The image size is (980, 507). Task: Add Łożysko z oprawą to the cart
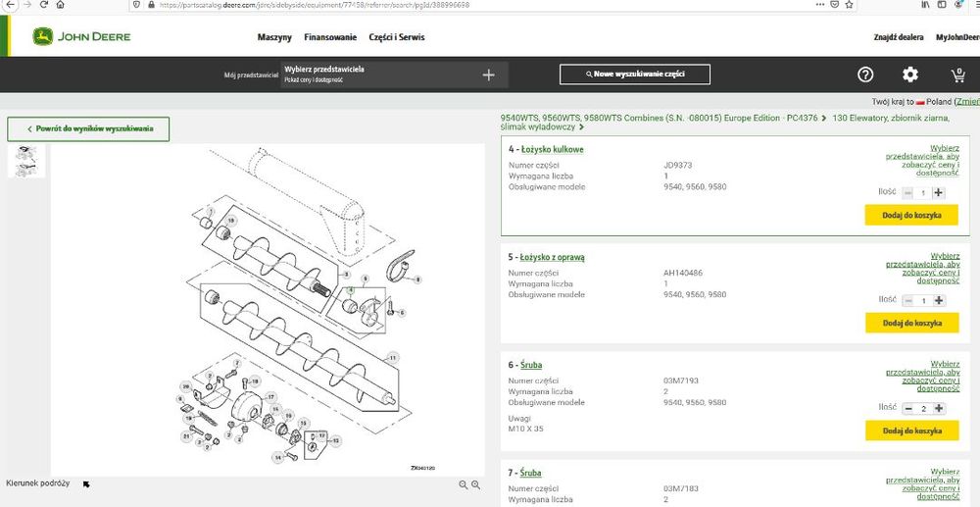pyautogui.click(x=911, y=323)
